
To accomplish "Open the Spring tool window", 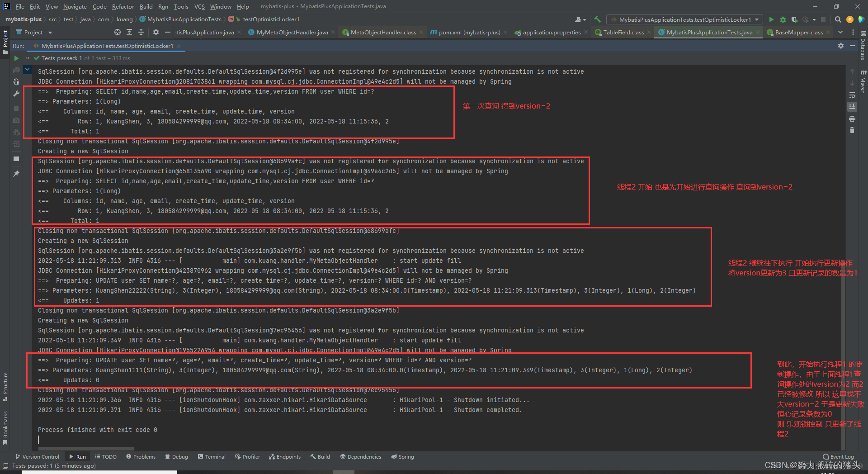I will (402, 457).
